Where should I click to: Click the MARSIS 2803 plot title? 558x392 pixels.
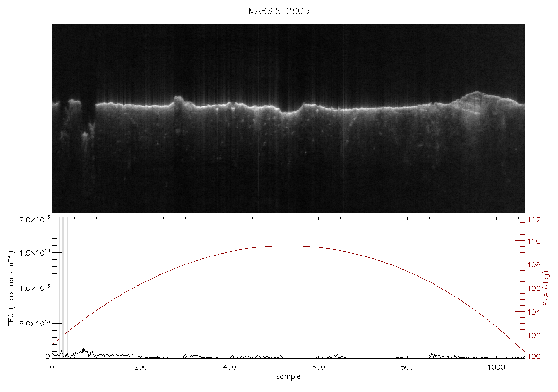click(x=279, y=11)
